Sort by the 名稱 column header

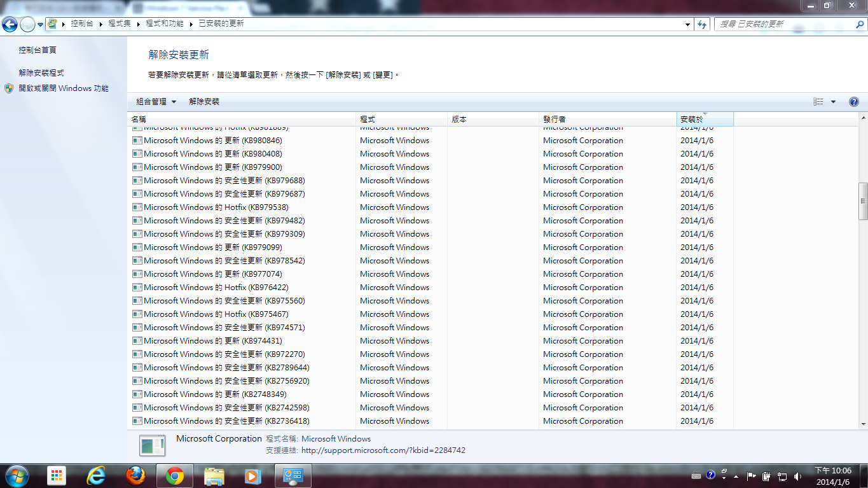(242, 119)
